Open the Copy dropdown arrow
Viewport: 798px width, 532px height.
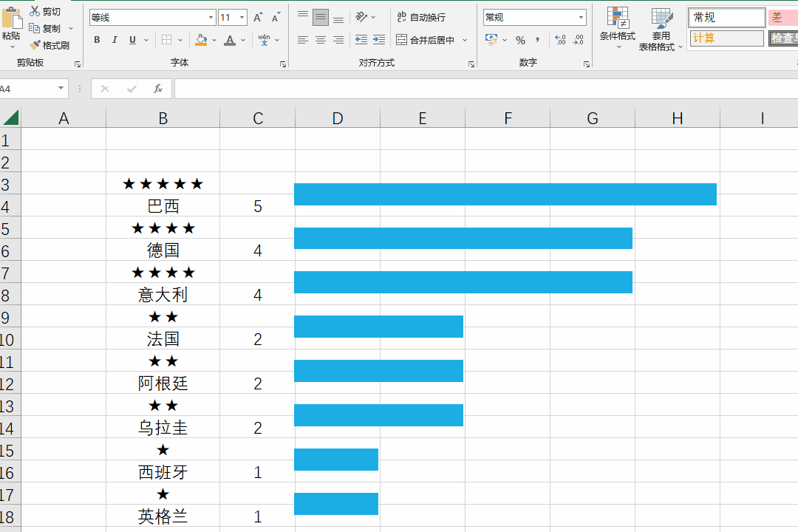tap(71, 29)
